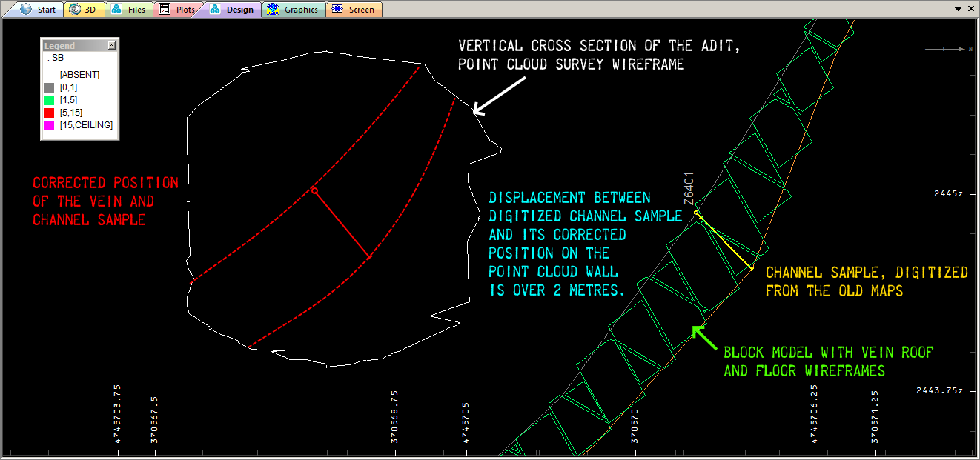Click the 2445z elevation grid label
This screenshot has width=980, height=460.
pyautogui.click(x=947, y=193)
